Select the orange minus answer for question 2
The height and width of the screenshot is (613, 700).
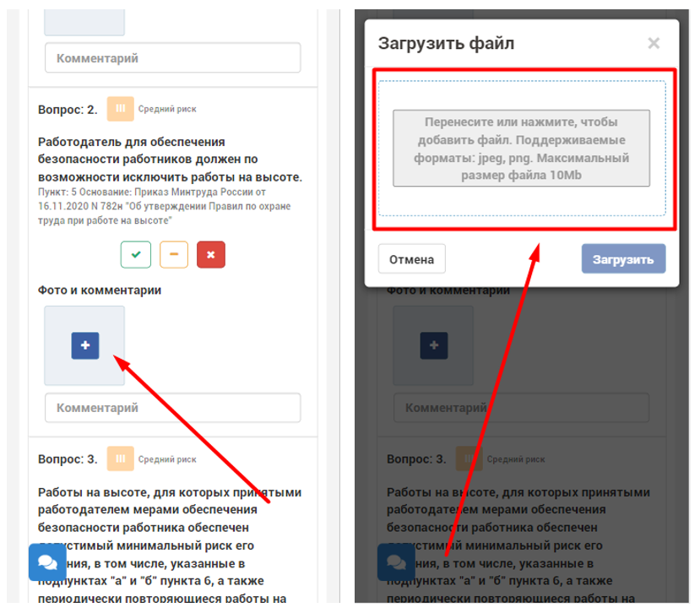174,254
